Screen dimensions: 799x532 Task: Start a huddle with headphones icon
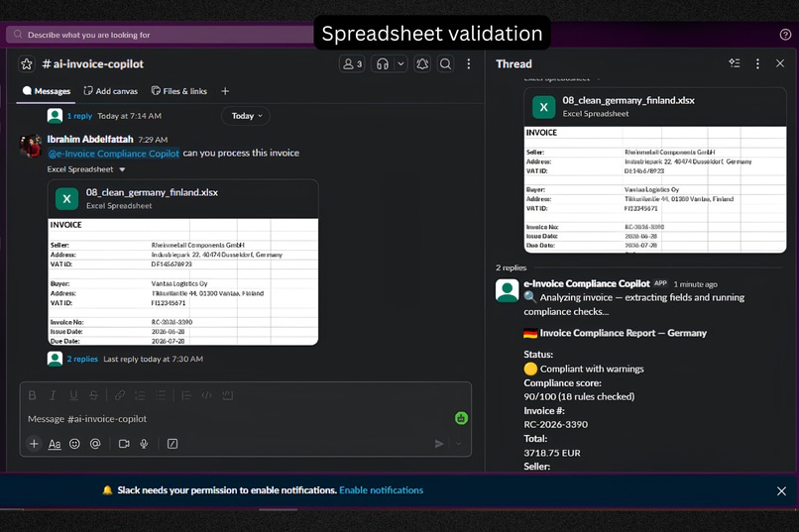tap(383, 64)
